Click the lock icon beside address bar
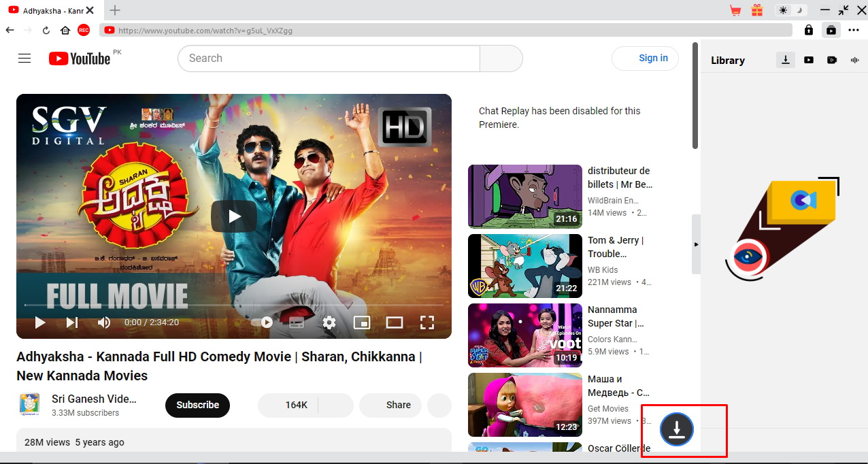 pos(808,30)
